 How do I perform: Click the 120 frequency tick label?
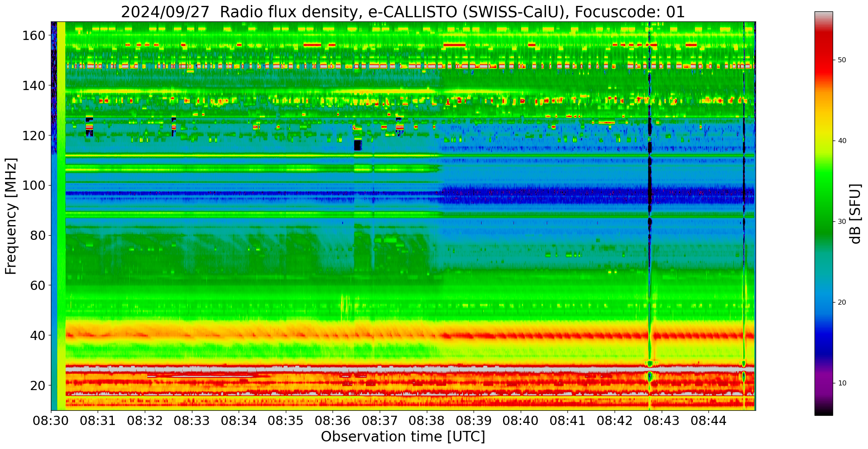point(34,135)
